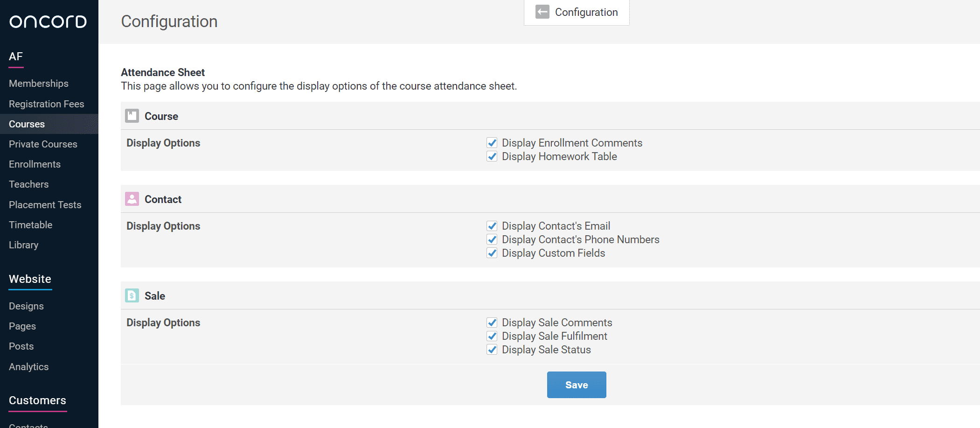This screenshot has height=428, width=980.
Task: Disable Display Sale Fulfilment
Action: (492, 336)
